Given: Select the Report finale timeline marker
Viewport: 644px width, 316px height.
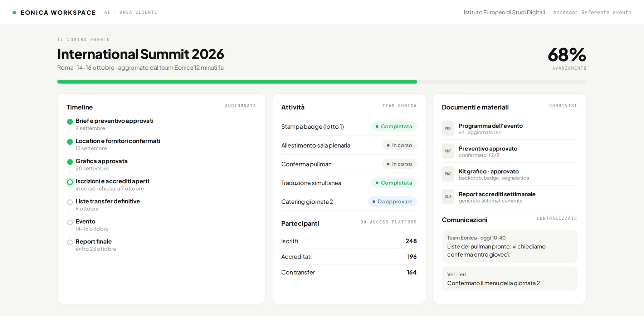Looking at the screenshot, I should [x=70, y=242].
